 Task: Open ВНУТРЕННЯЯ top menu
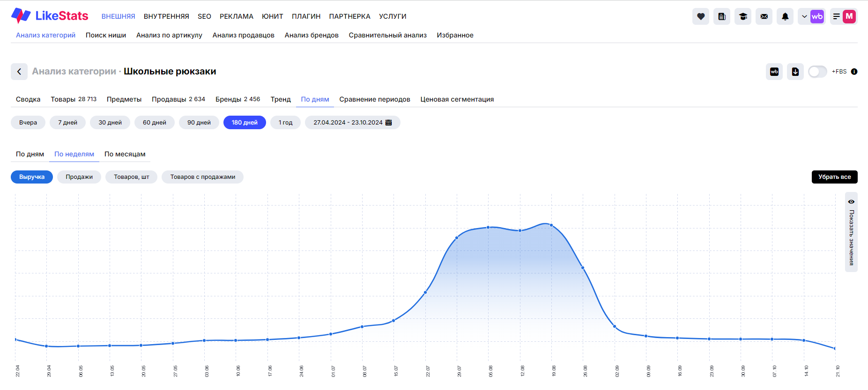pyautogui.click(x=166, y=16)
